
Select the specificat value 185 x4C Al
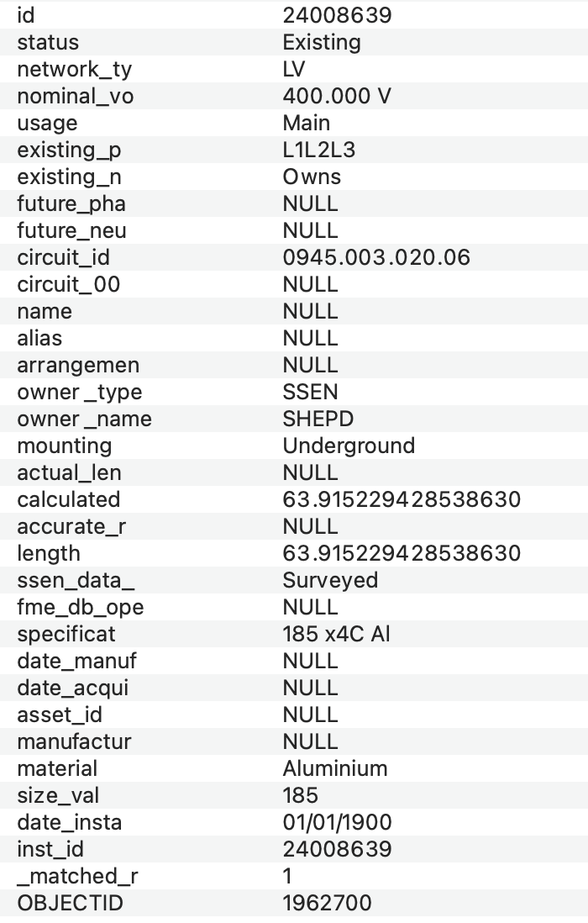coord(336,634)
